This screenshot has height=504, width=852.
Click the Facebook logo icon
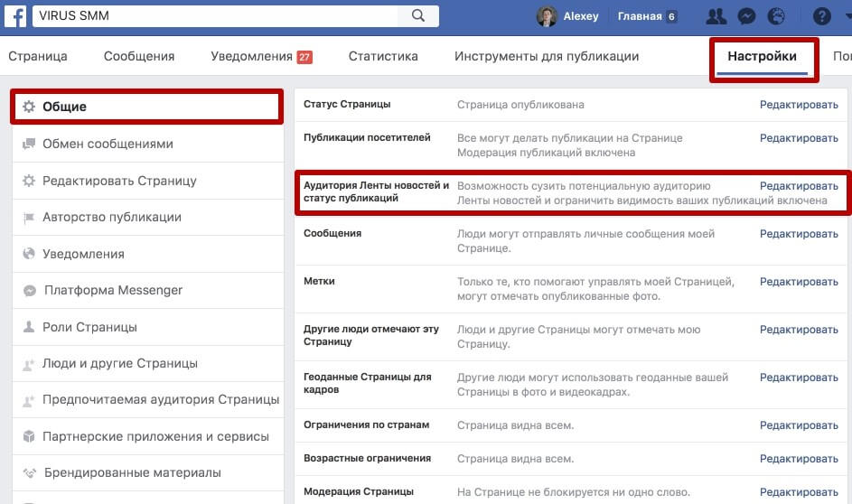click(15, 15)
